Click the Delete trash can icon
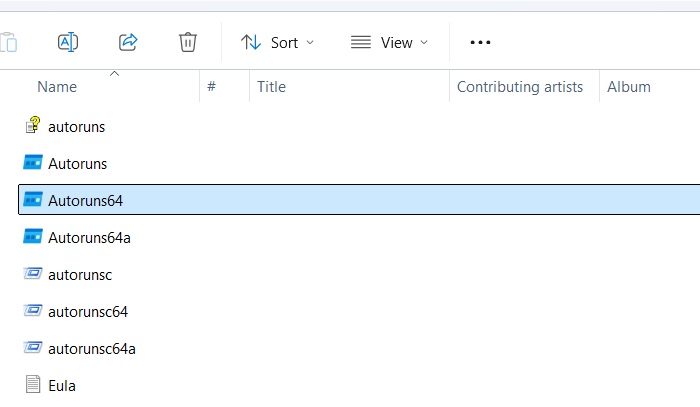 (x=188, y=42)
